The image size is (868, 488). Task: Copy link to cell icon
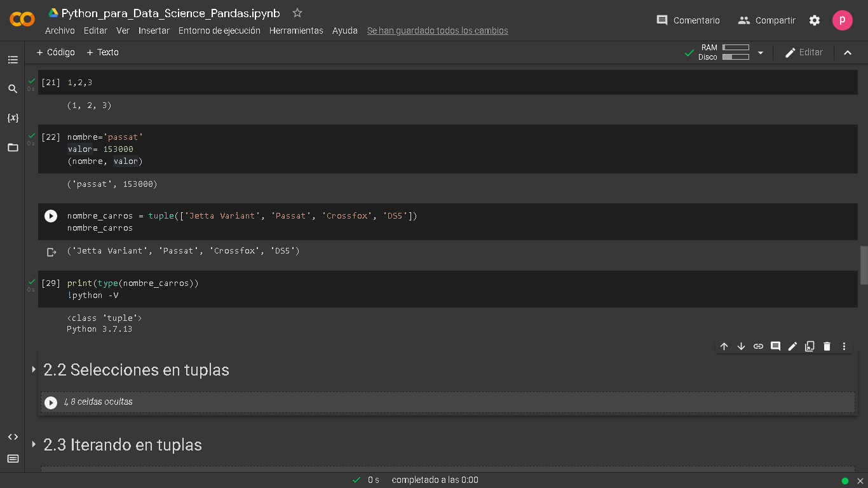758,346
